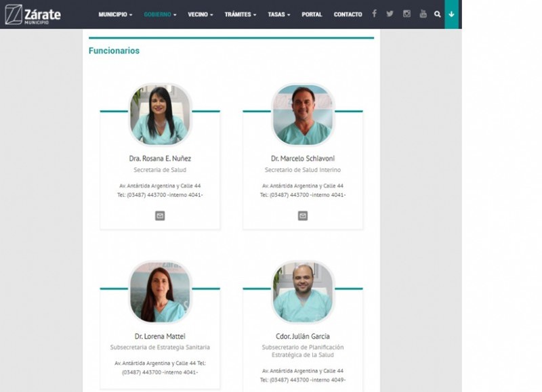542x392 pixels.
Task: Open the Zárate Municipio logo homepage
Action: [x=33, y=14]
